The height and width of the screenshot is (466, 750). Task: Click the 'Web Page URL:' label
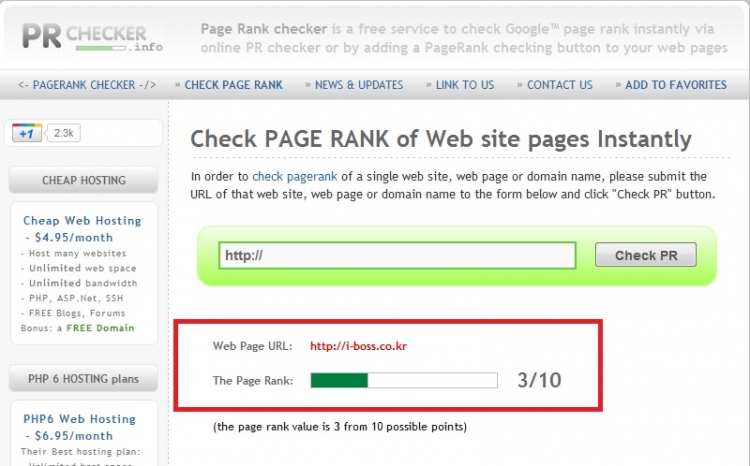253,346
